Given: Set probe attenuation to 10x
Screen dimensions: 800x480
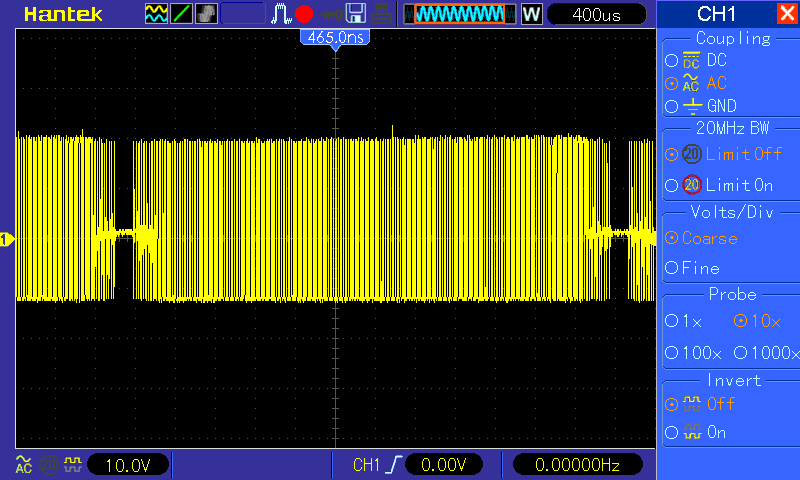Looking at the screenshot, I should coord(757,321).
